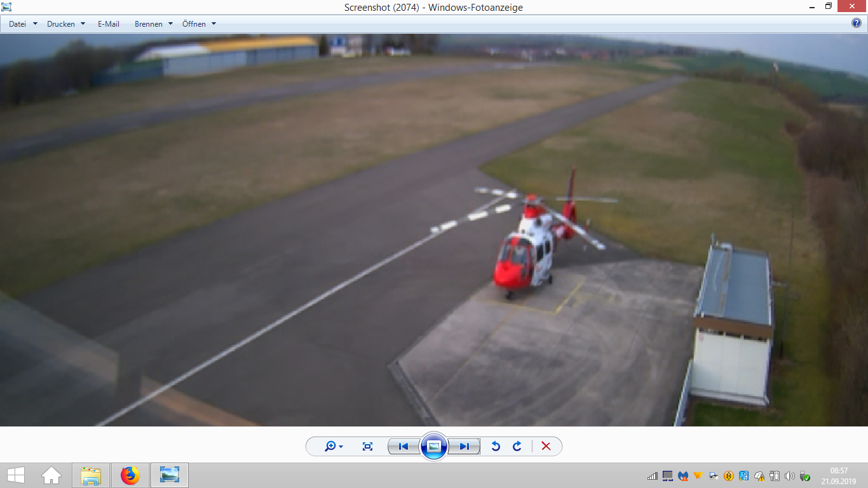The height and width of the screenshot is (488, 868).
Task: Click the monitor display tray icon
Action: point(668,476)
